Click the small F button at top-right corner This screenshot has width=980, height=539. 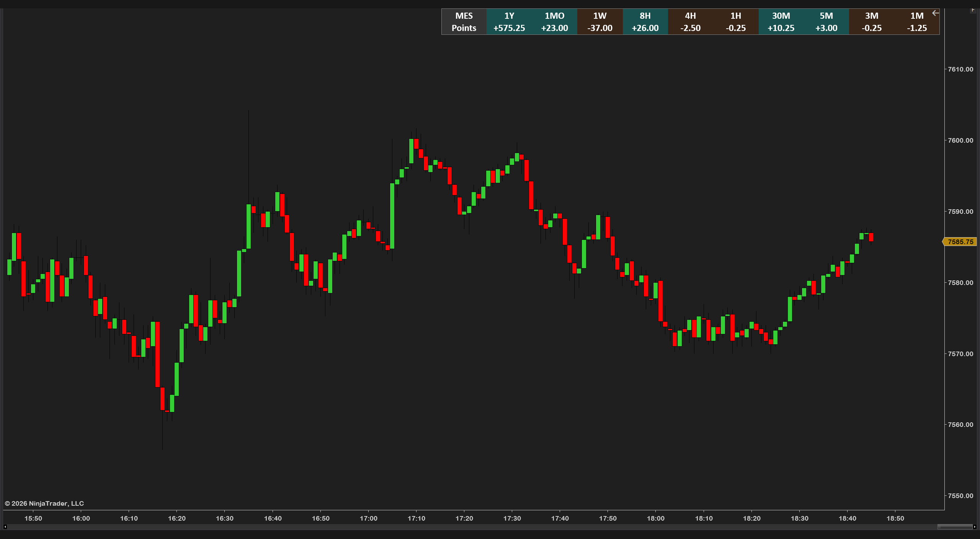pyautogui.click(x=973, y=10)
